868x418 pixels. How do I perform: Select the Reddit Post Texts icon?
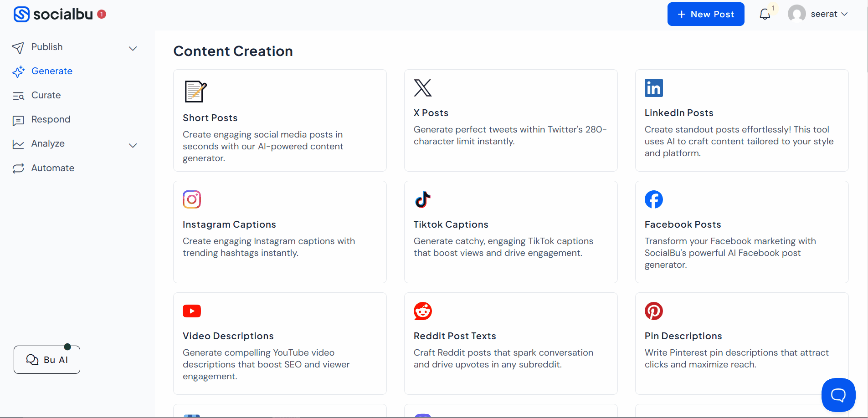(x=422, y=311)
